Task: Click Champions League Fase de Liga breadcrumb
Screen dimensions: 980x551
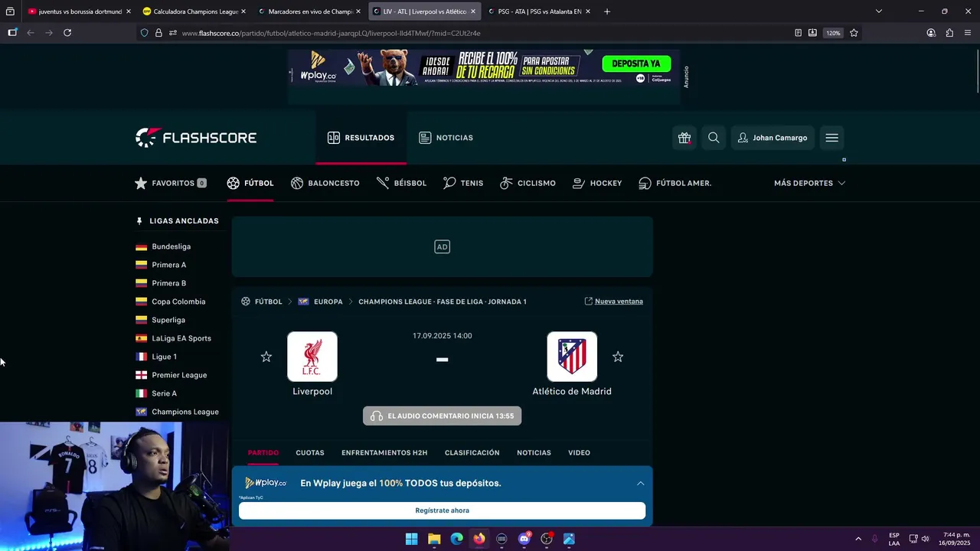Action: [443, 302]
